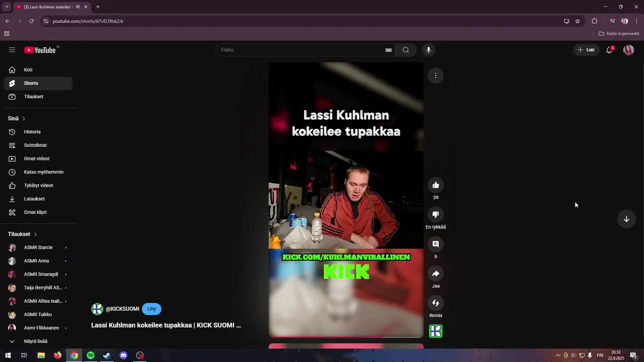This screenshot has height=362, width=644.
Task: Show hidden system tray icons
Action: coord(557,355)
